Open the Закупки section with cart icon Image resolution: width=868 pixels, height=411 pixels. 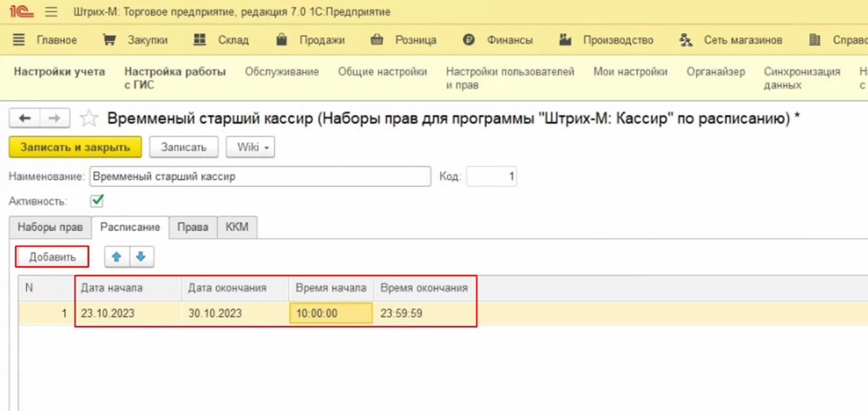click(135, 40)
